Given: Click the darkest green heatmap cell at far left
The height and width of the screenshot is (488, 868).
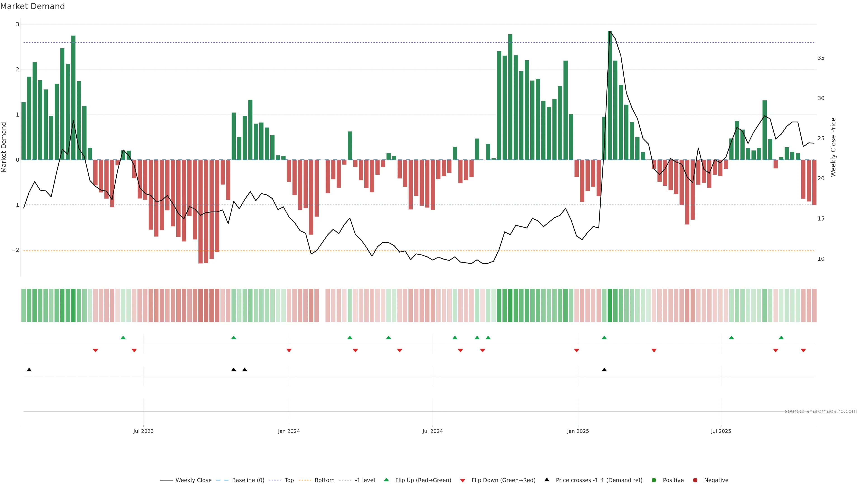Looking at the screenshot, I should pyautogui.click(x=73, y=305).
